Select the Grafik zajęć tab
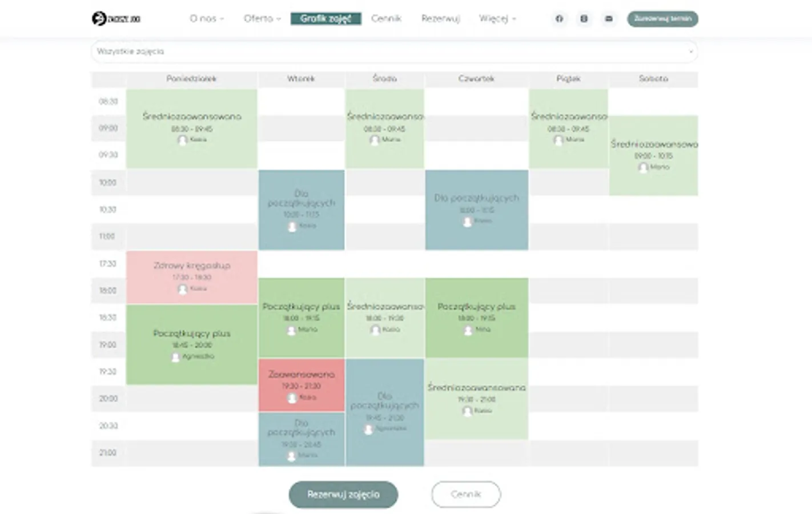 pos(325,19)
